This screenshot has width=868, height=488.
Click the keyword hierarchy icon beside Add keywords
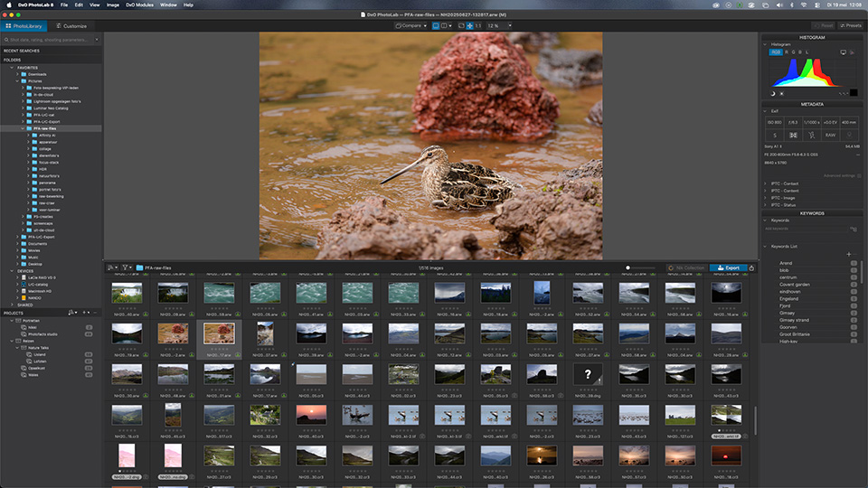click(854, 229)
